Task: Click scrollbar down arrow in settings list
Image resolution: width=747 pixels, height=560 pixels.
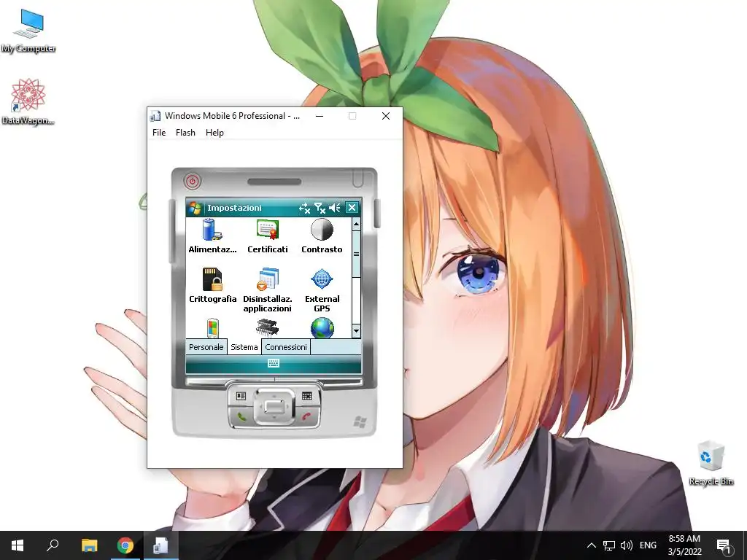Action: 356,330
